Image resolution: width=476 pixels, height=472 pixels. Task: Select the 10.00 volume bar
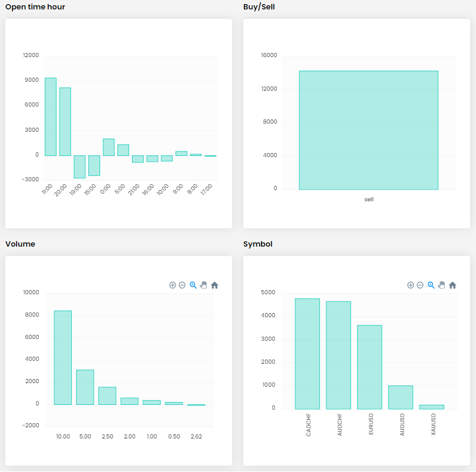tap(62, 357)
